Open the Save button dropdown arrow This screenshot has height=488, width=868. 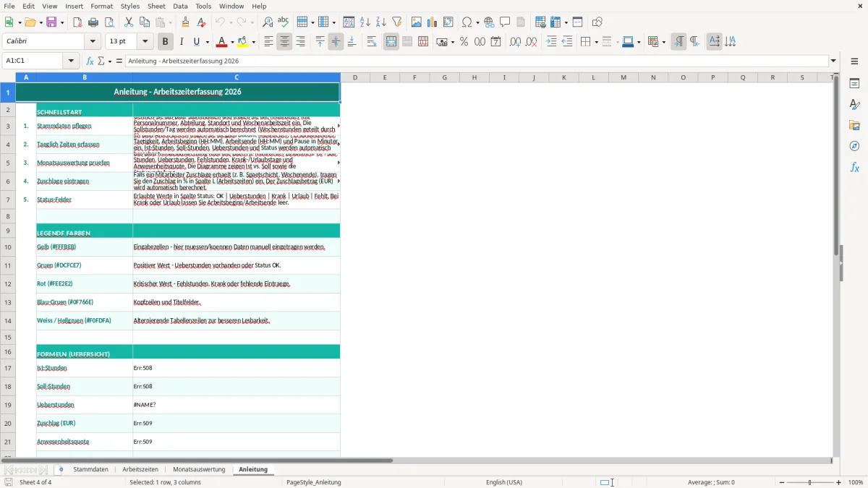click(62, 22)
